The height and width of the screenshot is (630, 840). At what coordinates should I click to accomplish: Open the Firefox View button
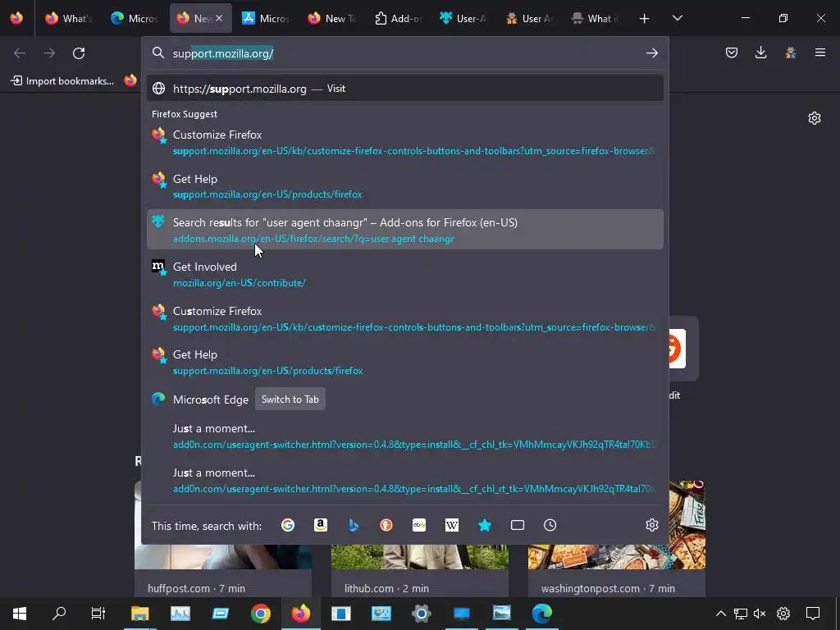16,18
